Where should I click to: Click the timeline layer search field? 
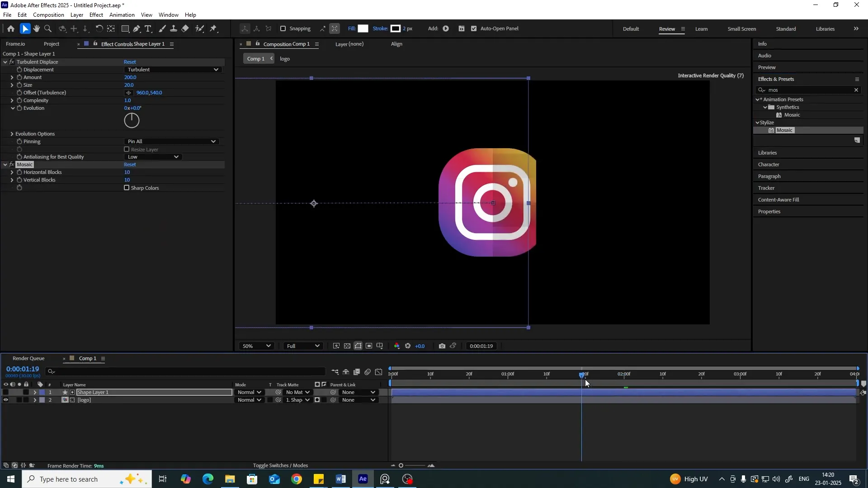click(x=186, y=372)
